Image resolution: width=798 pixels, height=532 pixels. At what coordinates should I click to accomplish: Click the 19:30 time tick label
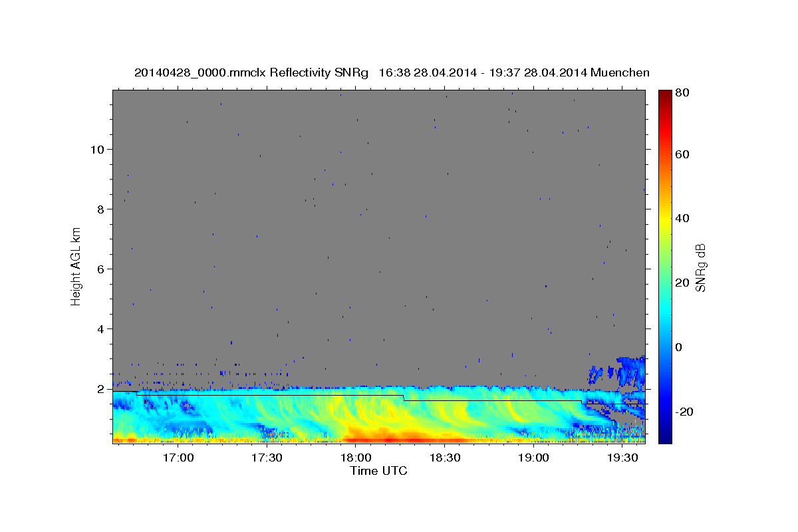623,458
